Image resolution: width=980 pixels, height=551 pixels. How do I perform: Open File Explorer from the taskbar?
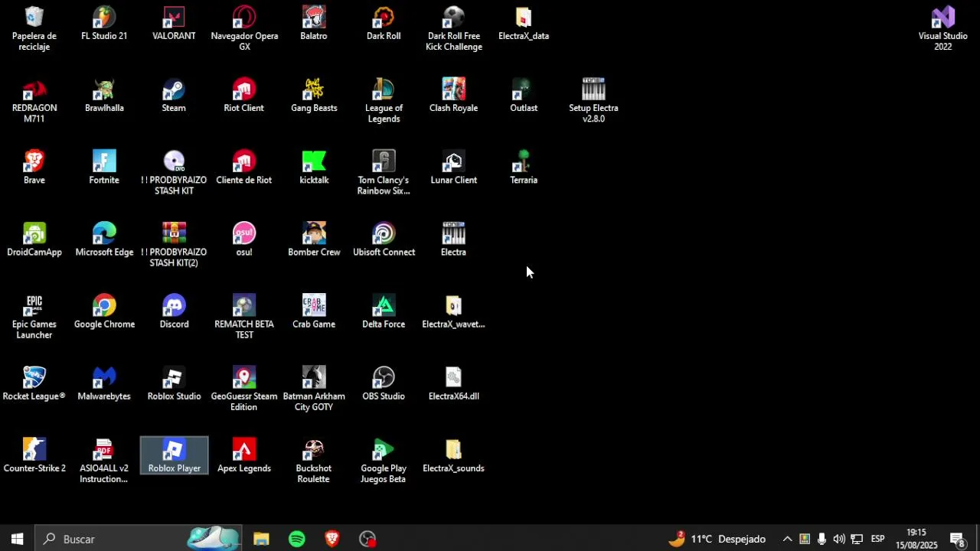[261, 539]
